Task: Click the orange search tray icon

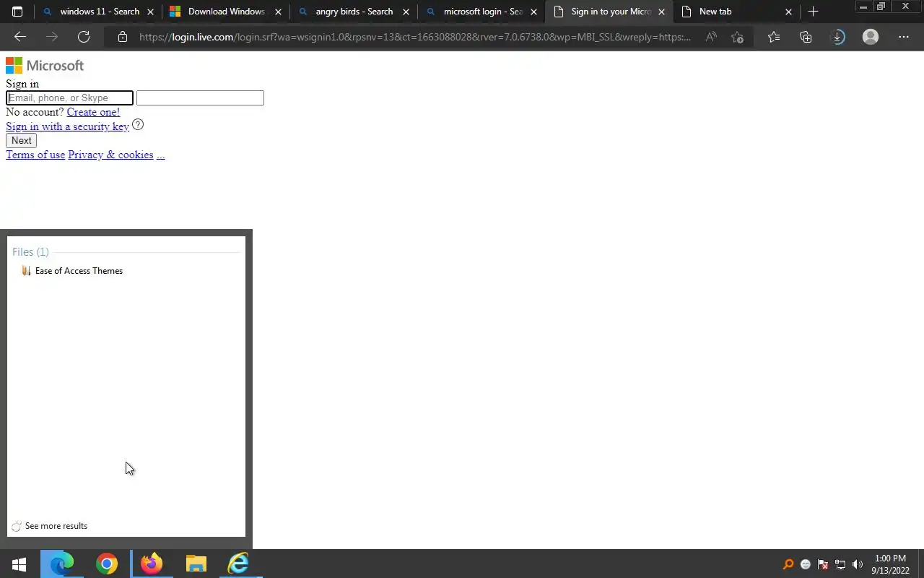Action: [x=788, y=564]
